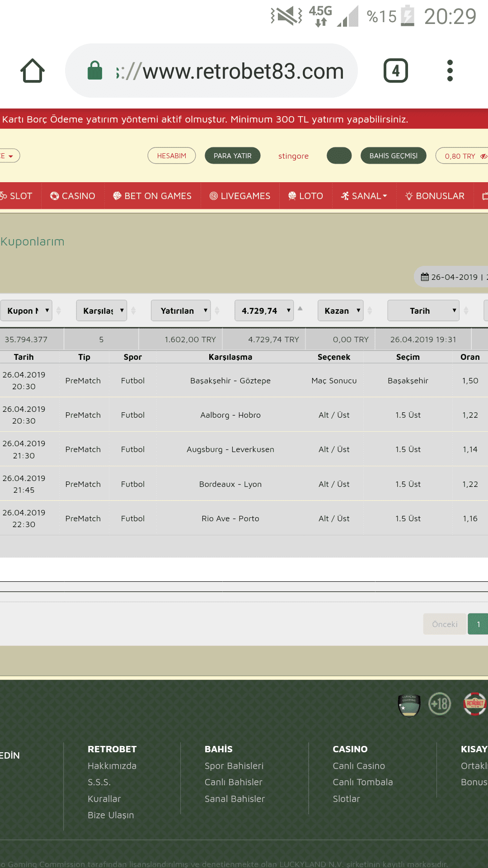This screenshot has height=868, width=488.
Task: Click the PARA YATIR deposit button
Action: point(233,156)
